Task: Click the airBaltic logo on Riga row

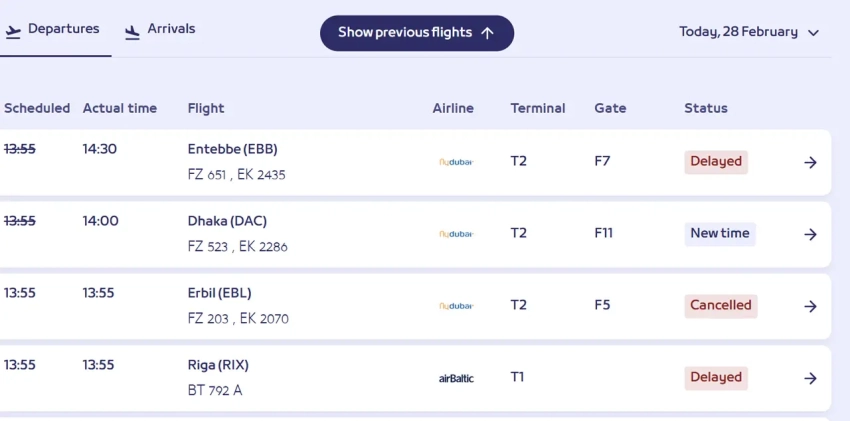Action: 456,378
